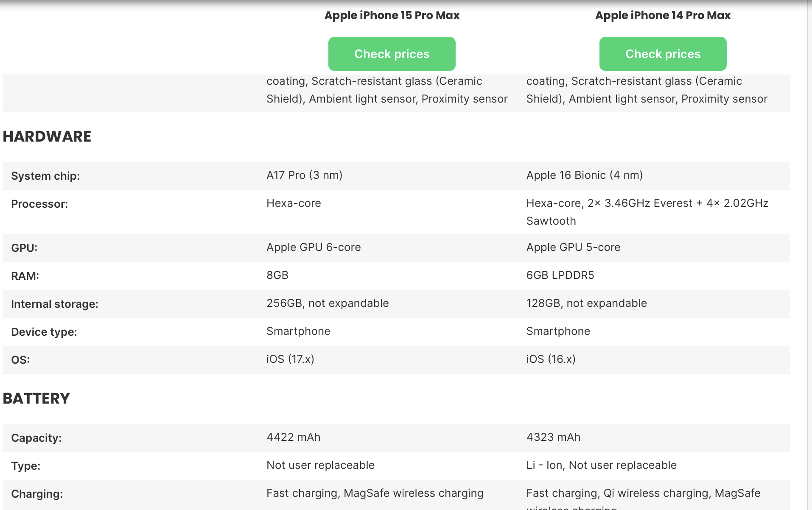Click the vertical scrollbar on the right edge
Viewport: 812px width, 510px height.
pyautogui.click(x=809, y=255)
